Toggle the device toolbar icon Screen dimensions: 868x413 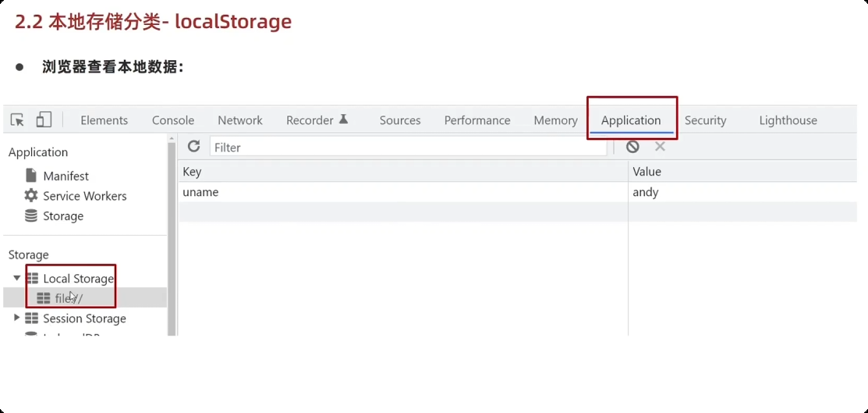(44, 119)
